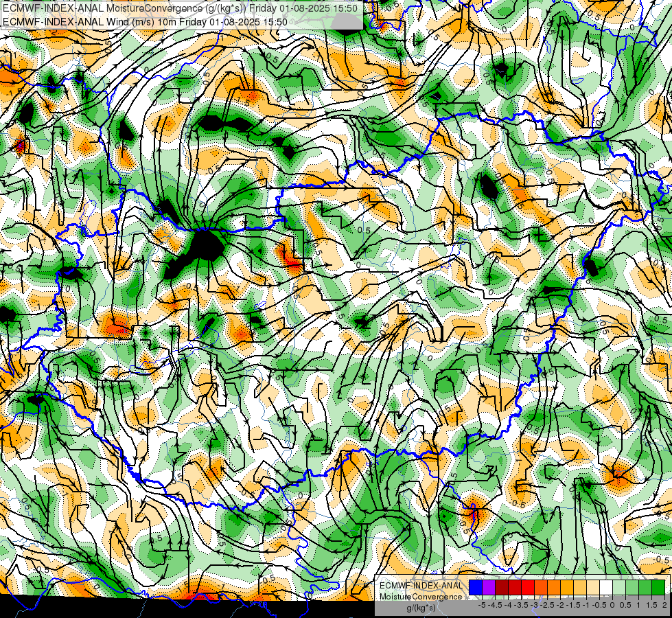Click the purple legend swatch
672x618 pixels.
(489, 587)
